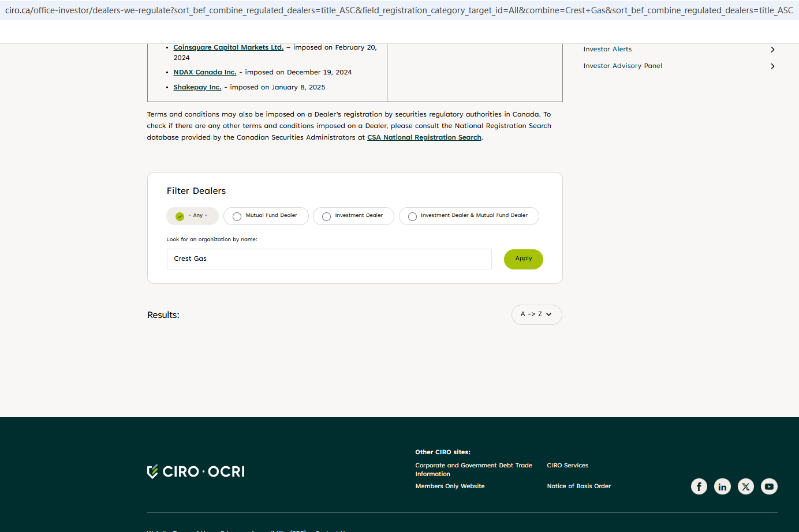
Task: Open CIRO LinkedIn page icon
Action: pyautogui.click(x=722, y=486)
